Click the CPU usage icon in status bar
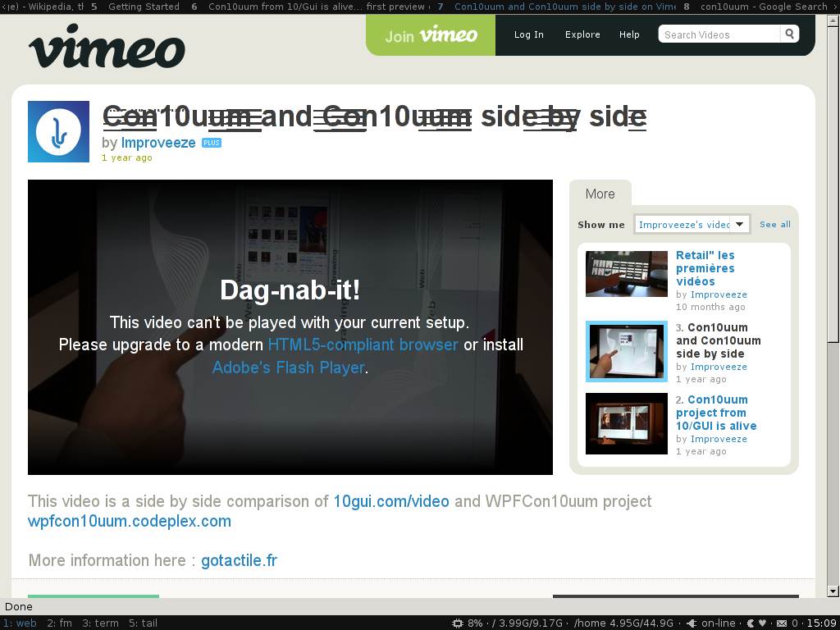The width and height of the screenshot is (840, 630). (458, 623)
